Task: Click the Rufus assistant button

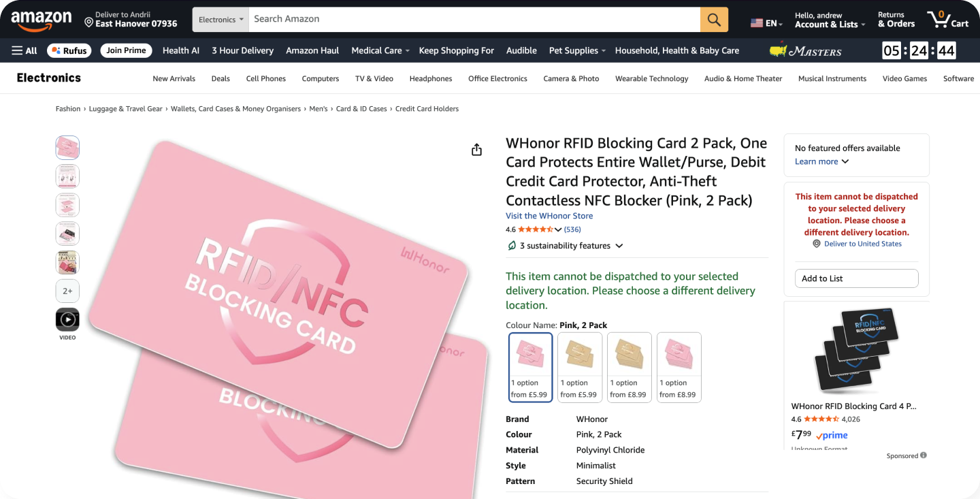Action: pos(69,50)
